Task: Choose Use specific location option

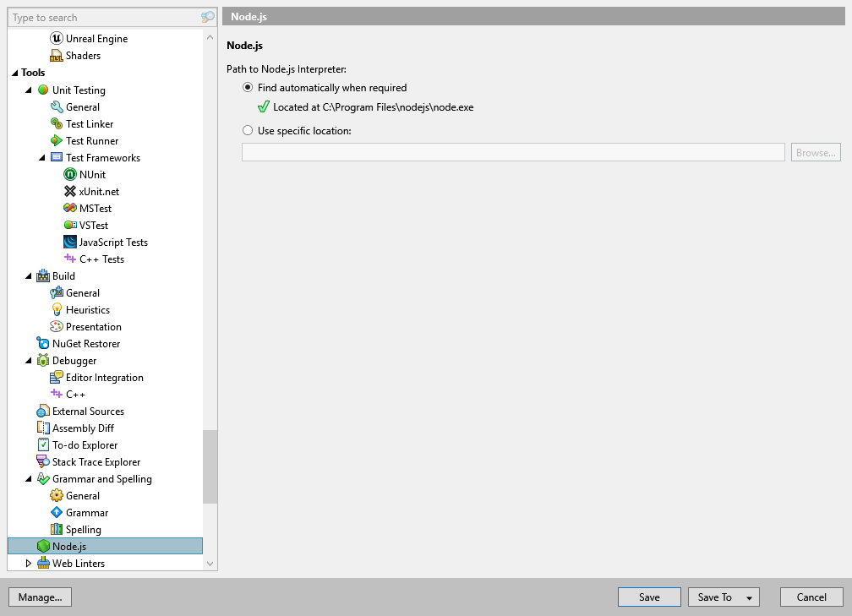Action: pyautogui.click(x=248, y=130)
